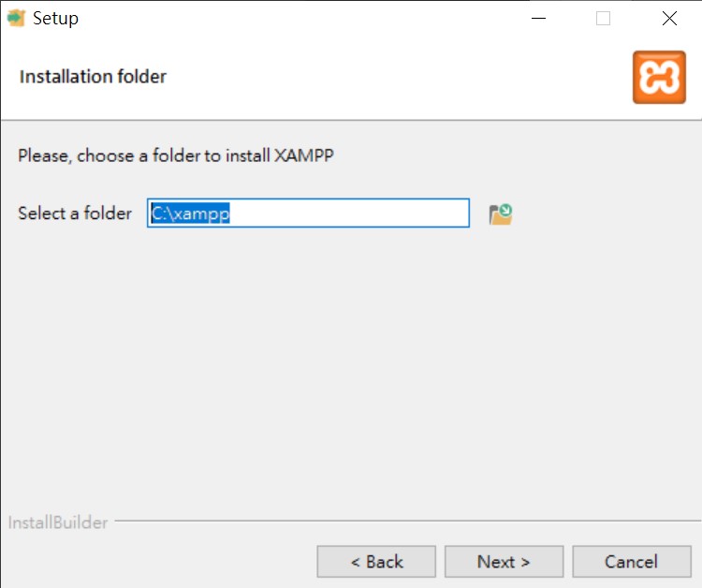702x588 pixels.
Task: Cancel the XAMPP installation
Action: tap(632, 562)
